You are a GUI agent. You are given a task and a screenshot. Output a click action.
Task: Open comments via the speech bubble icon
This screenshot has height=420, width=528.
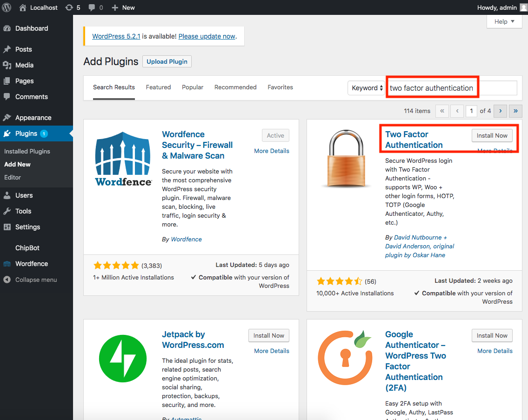(x=91, y=7)
